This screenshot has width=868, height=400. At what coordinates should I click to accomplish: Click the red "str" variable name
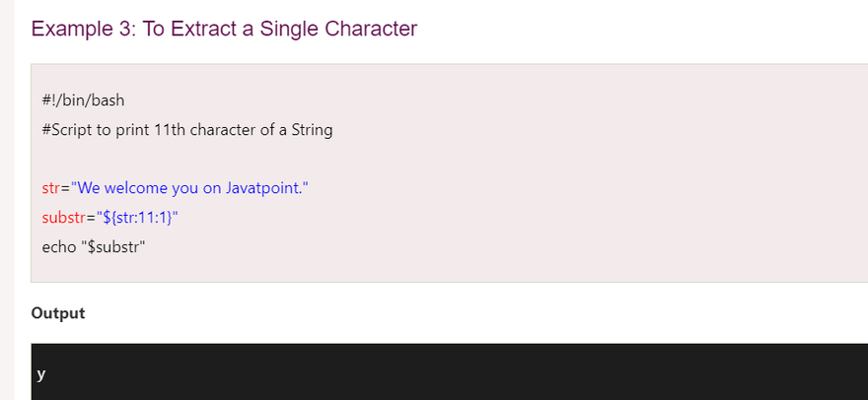pos(51,187)
